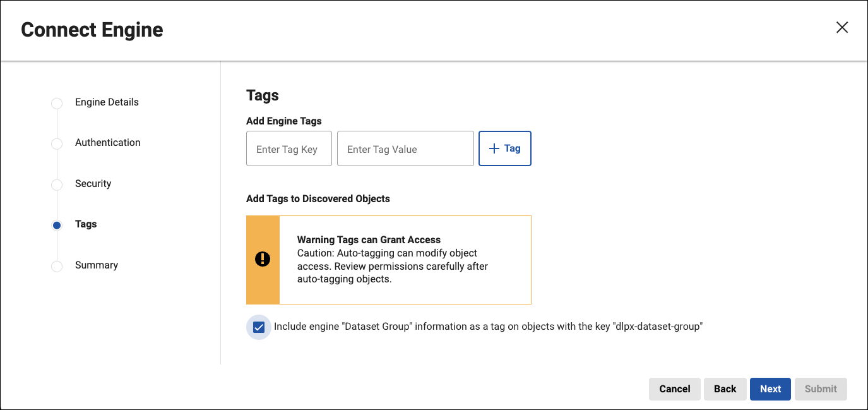The height and width of the screenshot is (410, 868).
Task: Click the Enter Tag Key field
Action: pos(288,149)
